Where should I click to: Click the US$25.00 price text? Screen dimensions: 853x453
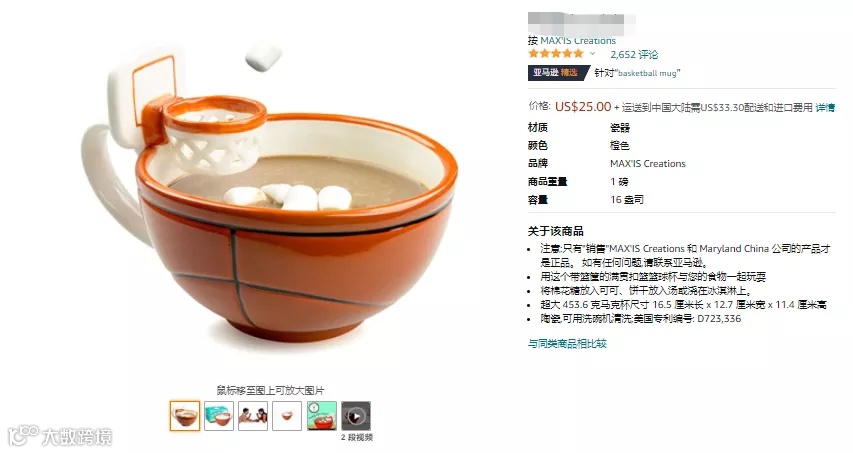coord(583,107)
